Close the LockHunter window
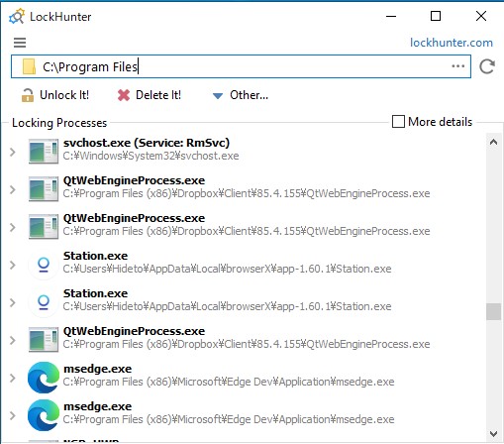Viewport: 504px width, 444px height. point(481,16)
